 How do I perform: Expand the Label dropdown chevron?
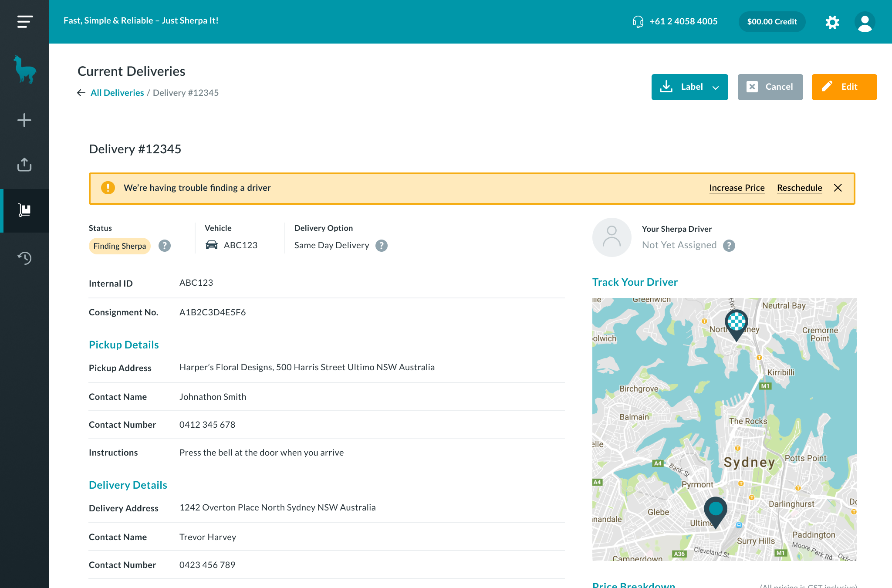(x=715, y=88)
